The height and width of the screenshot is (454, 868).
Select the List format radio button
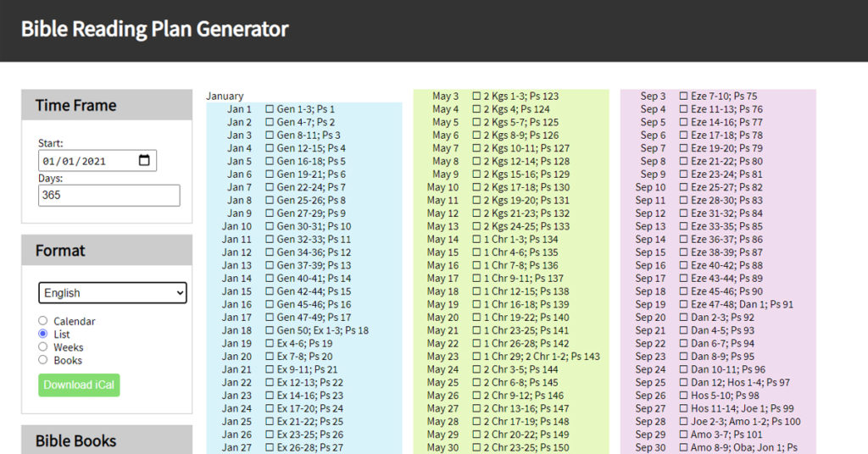click(43, 334)
